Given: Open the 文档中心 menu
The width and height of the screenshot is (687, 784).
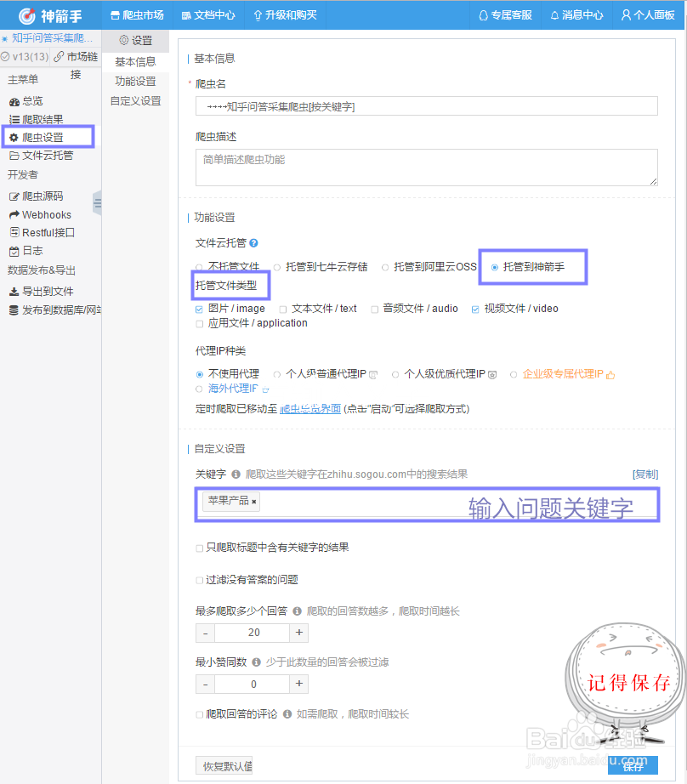Looking at the screenshot, I should (x=211, y=14).
